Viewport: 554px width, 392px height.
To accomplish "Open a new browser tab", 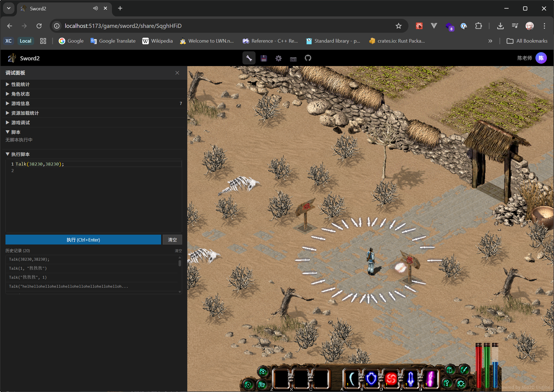I will pyautogui.click(x=120, y=8).
